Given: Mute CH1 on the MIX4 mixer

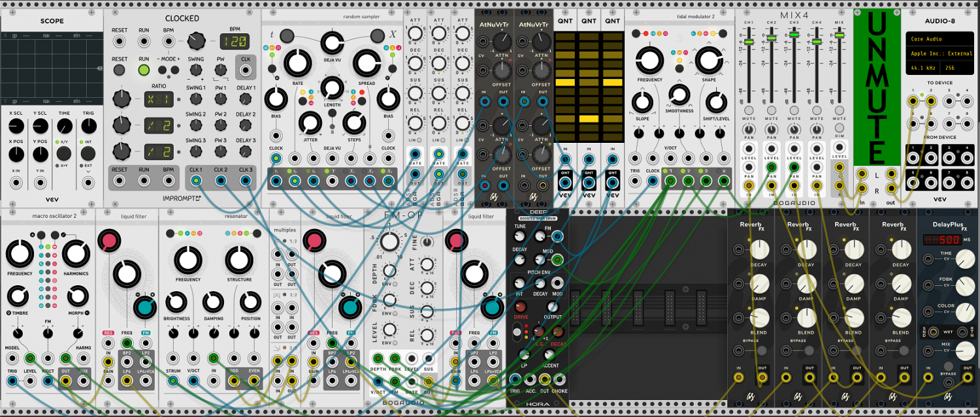Looking at the screenshot, I should point(749,110).
